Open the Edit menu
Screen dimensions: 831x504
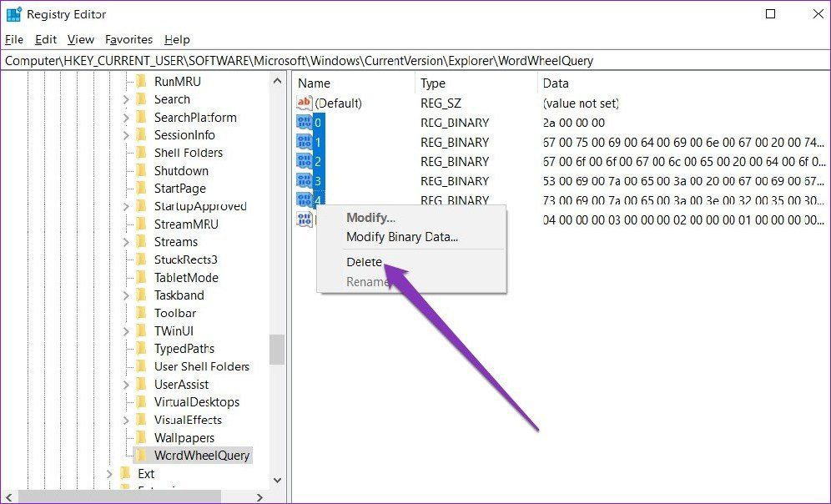pos(46,40)
